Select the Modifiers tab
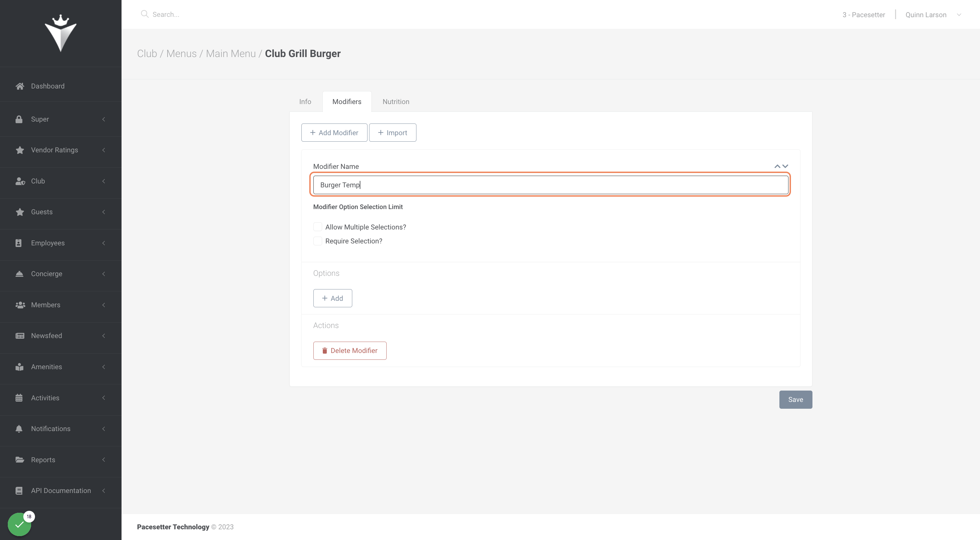 pos(346,101)
